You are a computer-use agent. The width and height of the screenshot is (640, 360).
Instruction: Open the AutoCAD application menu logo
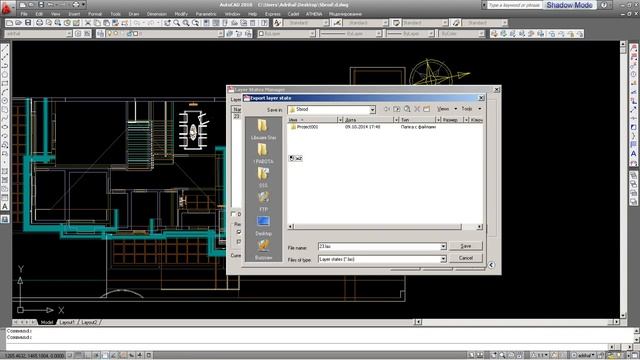[7, 8]
